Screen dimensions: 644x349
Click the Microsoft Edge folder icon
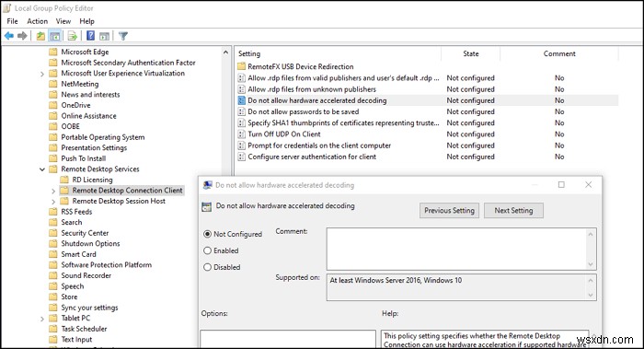(53, 52)
